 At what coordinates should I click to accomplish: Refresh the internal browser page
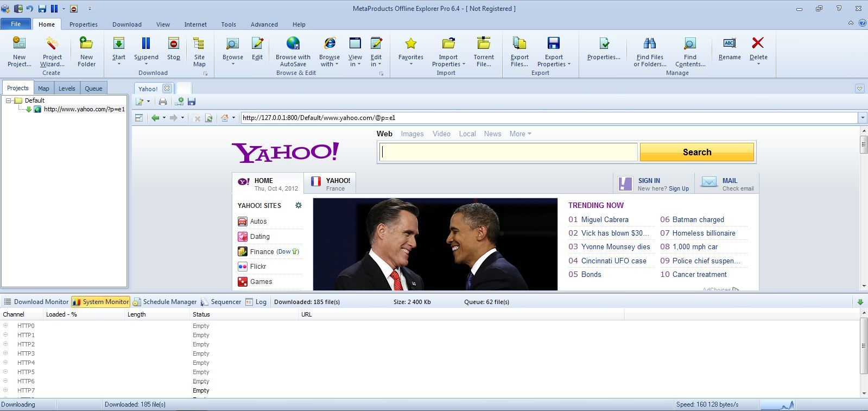pos(209,118)
